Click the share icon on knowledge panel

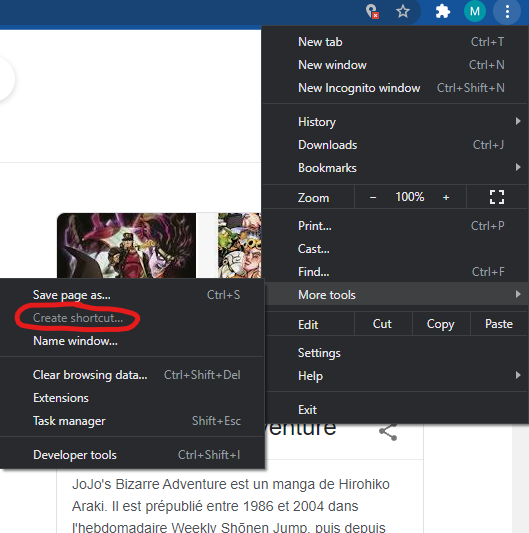click(x=388, y=432)
